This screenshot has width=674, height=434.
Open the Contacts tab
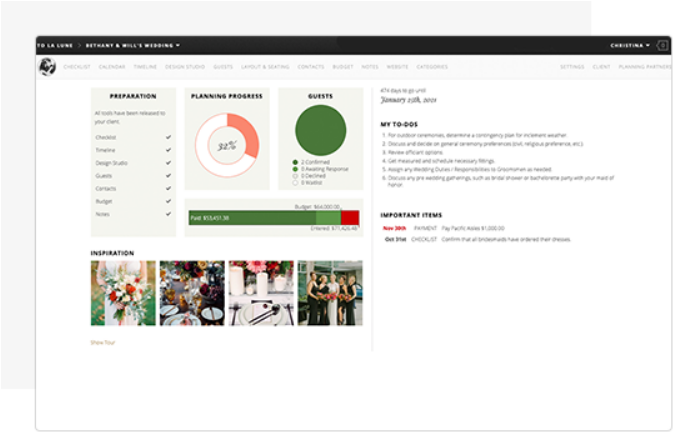(x=311, y=67)
